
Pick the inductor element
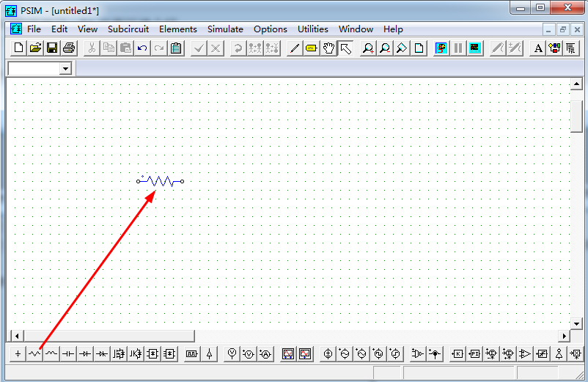(x=51, y=353)
